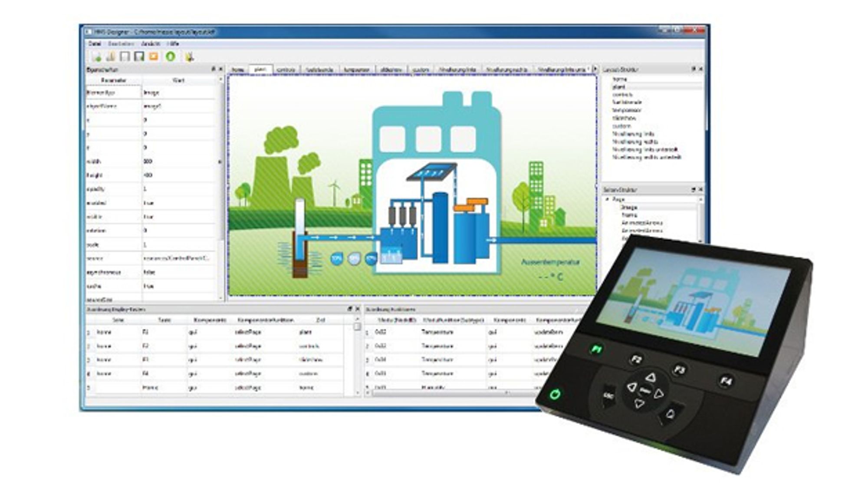Switch to the custom page tab
This screenshot has height=488, width=868.
[421, 69]
